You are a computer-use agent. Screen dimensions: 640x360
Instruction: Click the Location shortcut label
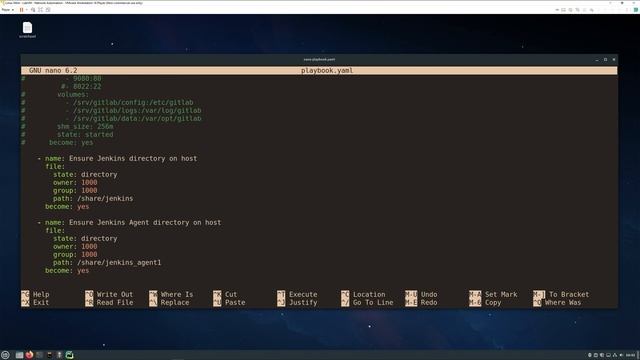point(369,294)
